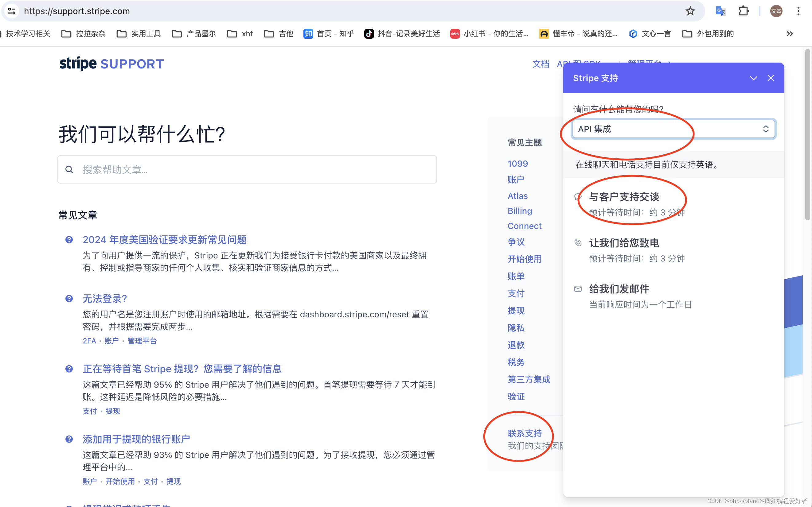Click the 2FA tag under 无法登录

[x=89, y=341]
